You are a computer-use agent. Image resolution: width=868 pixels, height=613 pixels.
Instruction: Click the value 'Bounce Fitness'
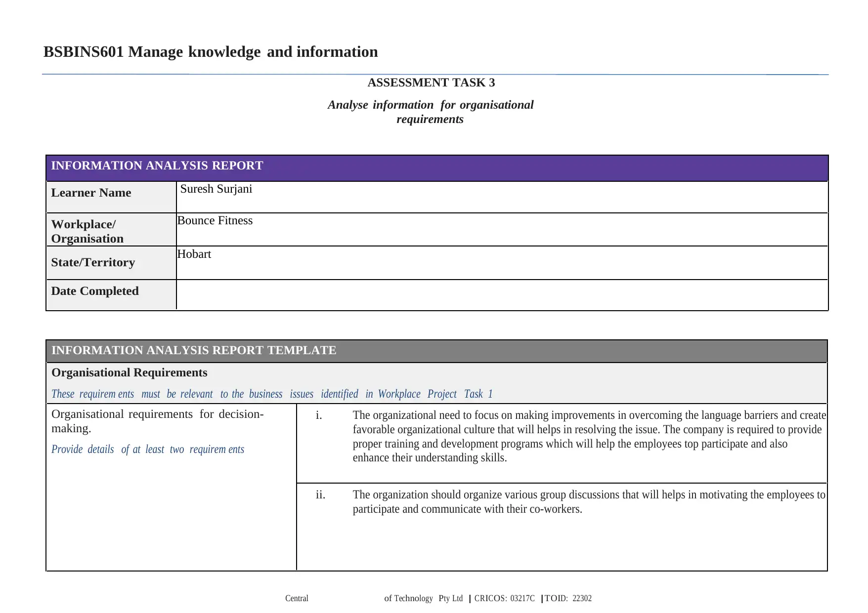(x=215, y=221)
